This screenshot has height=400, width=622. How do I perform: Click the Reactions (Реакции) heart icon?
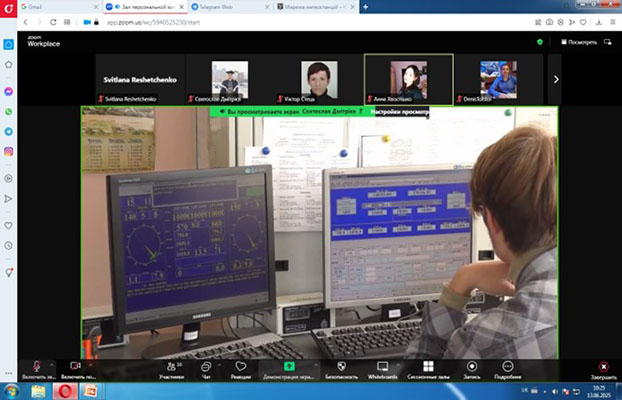coord(241,367)
